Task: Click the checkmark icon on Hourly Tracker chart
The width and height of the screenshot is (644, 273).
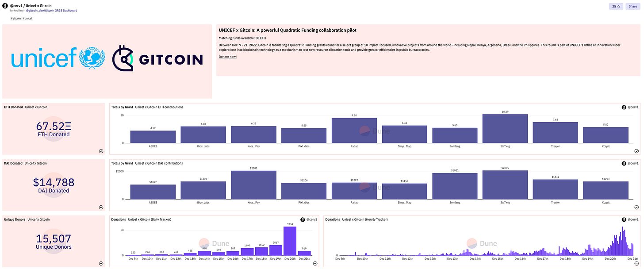Action: (636, 263)
